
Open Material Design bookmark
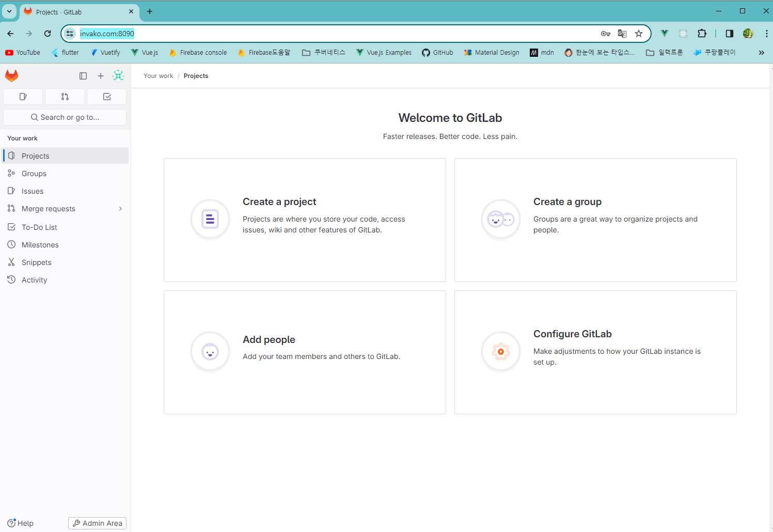pyautogui.click(x=492, y=53)
